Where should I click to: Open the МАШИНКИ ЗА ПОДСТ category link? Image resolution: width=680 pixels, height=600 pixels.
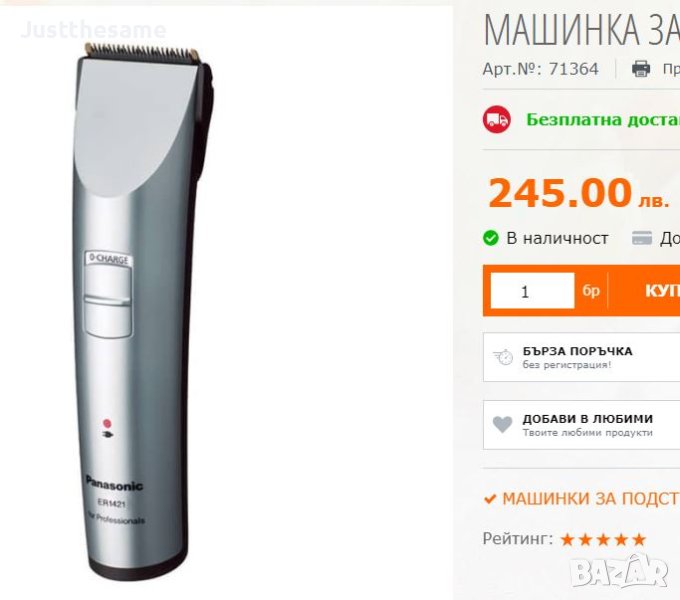(x=591, y=499)
